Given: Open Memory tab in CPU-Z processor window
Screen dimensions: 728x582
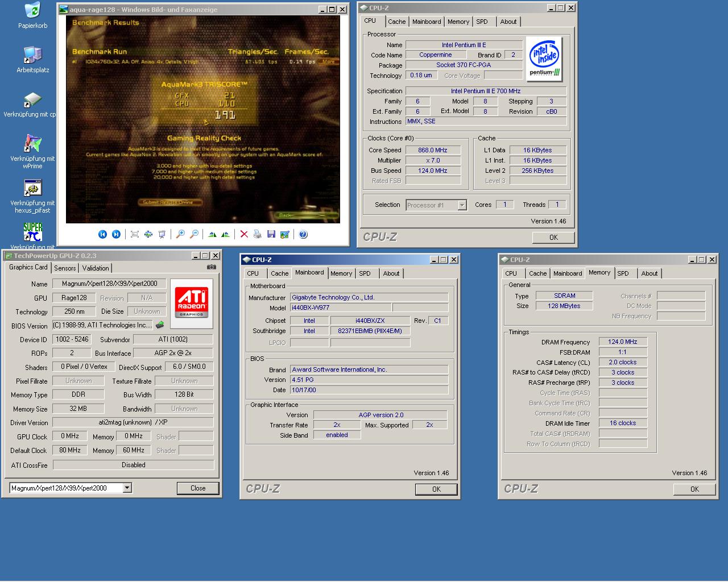Looking at the screenshot, I should click(458, 22).
